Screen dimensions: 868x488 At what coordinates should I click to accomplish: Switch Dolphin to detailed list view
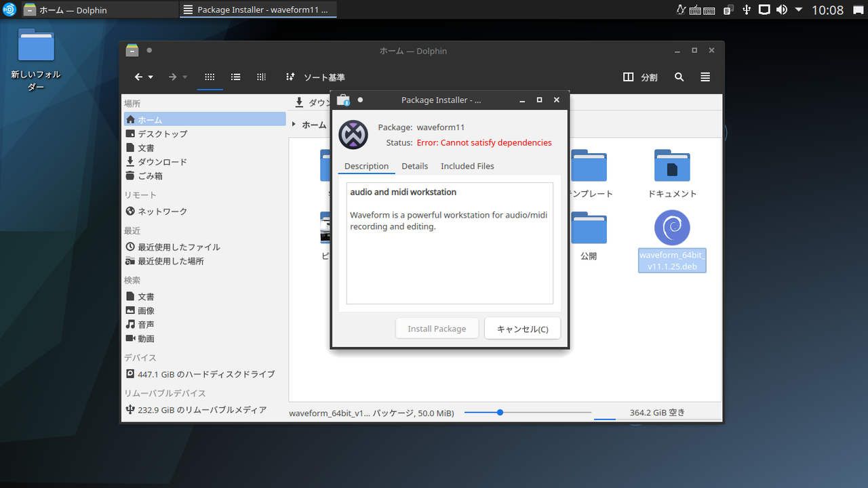pyautogui.click(x=235, y=77)
